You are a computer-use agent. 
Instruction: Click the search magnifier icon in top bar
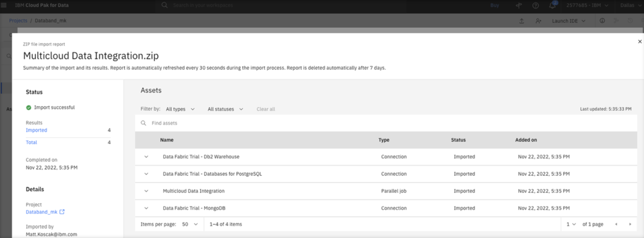(x=164, y=5)
